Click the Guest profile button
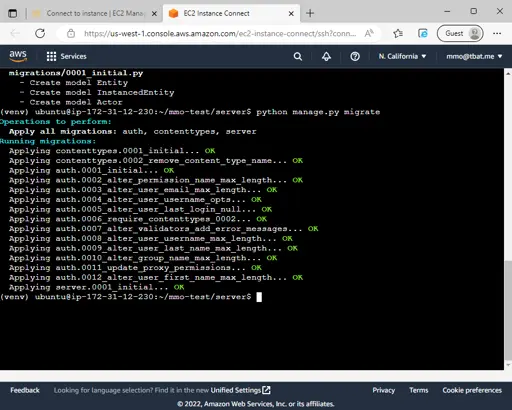Viewport: 512px width, 410px height. [x=460, y=33]
